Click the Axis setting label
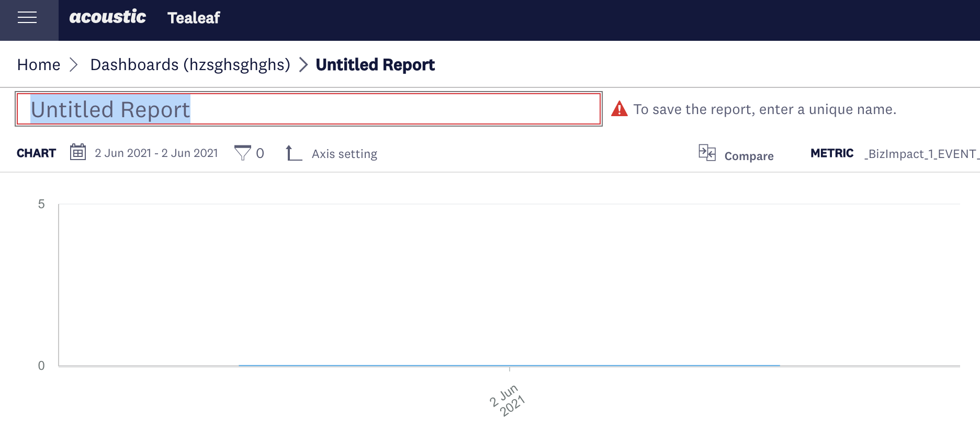Screen dimensions: 980x429 [x=344, y=153]
